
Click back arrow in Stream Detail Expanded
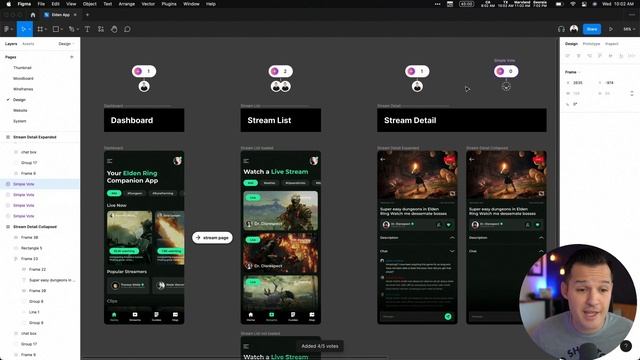(382, 159)
